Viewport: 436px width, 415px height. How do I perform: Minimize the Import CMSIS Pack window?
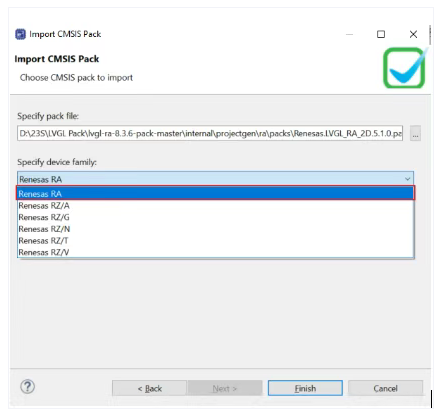click(x=349, y=34)
